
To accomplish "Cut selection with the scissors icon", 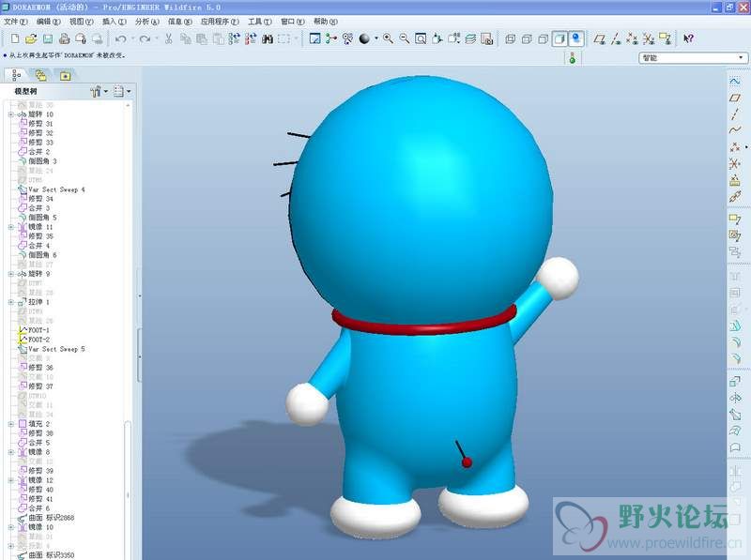I will tap(169, 38).
